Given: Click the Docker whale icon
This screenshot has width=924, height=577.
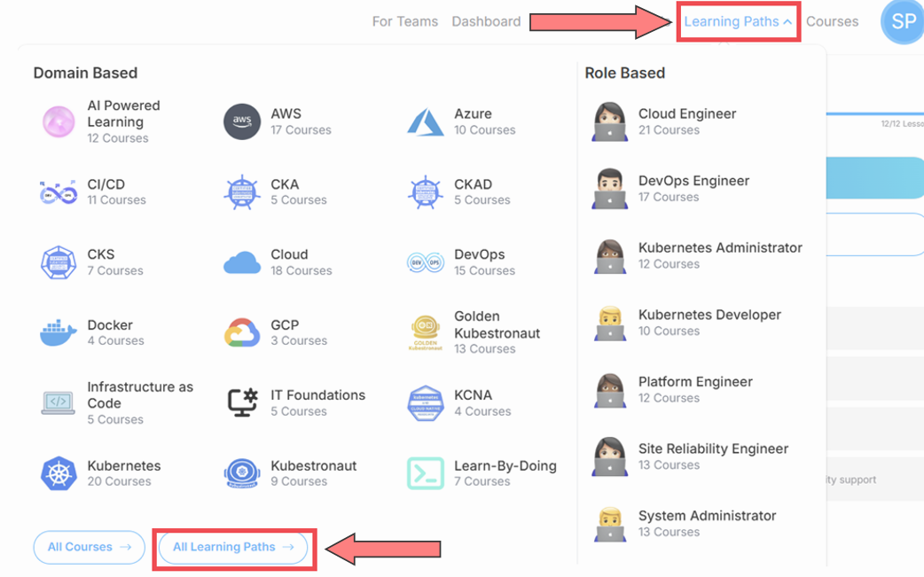Looking at the screenshot, I should pos(59,332).
